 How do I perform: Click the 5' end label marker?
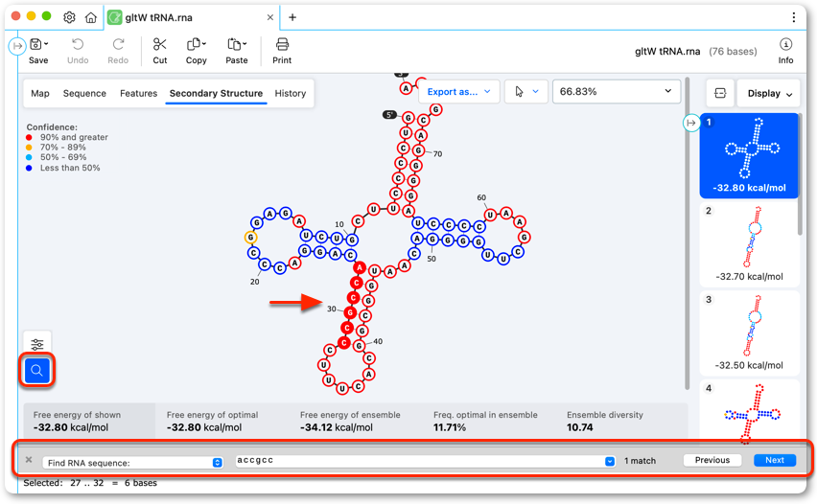389,115
